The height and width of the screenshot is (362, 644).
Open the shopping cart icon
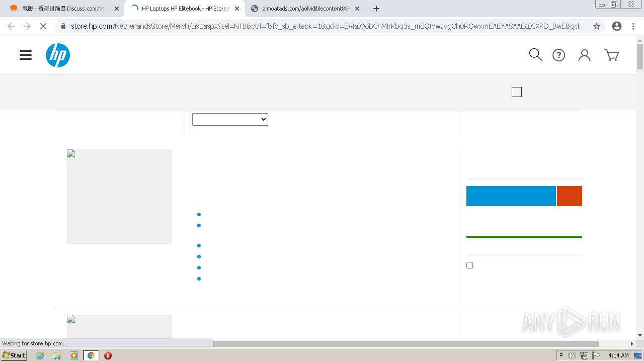point(611,55)
